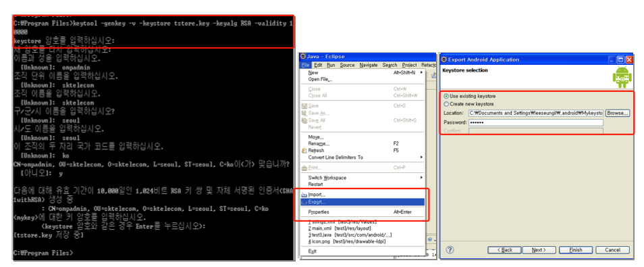The image size is (644, 267).
Task: Click the Next button
Action: point(539,249)
